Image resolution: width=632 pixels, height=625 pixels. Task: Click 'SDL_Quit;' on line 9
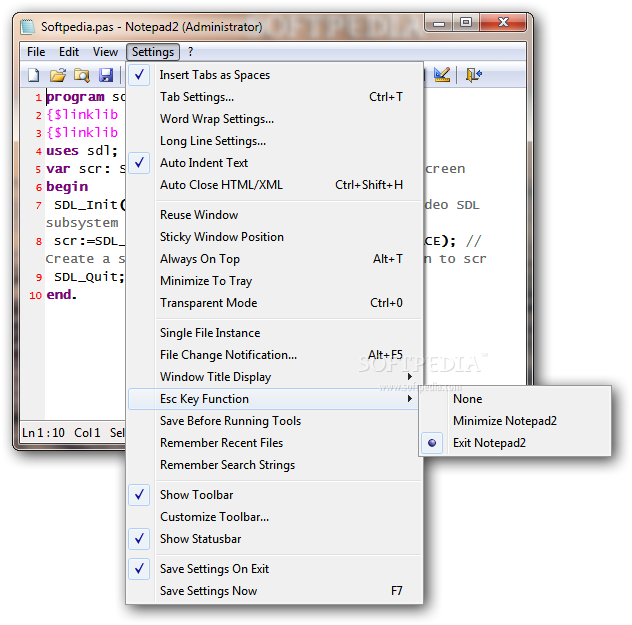[x=89, y=277]
